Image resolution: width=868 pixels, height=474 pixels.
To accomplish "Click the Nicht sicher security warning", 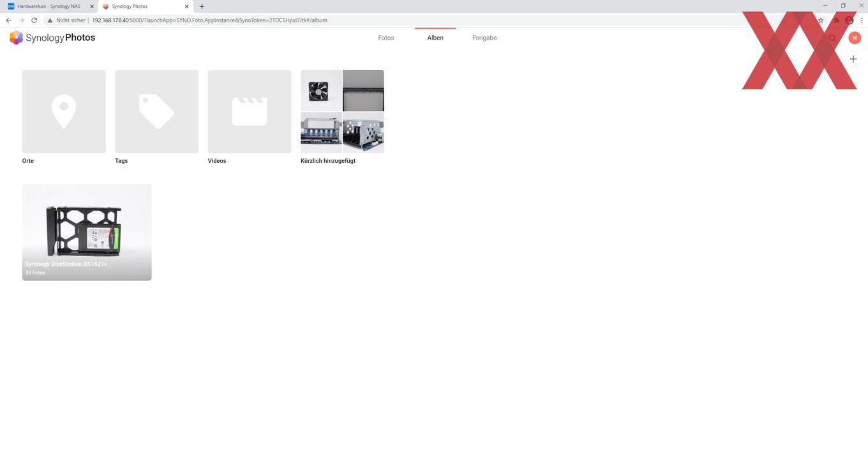I will (x=66, y=20).
